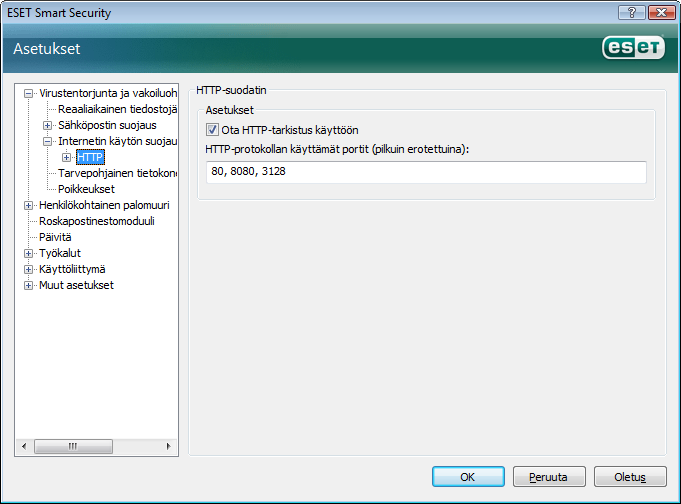Expand the Työkalut node

coord(28,253)
